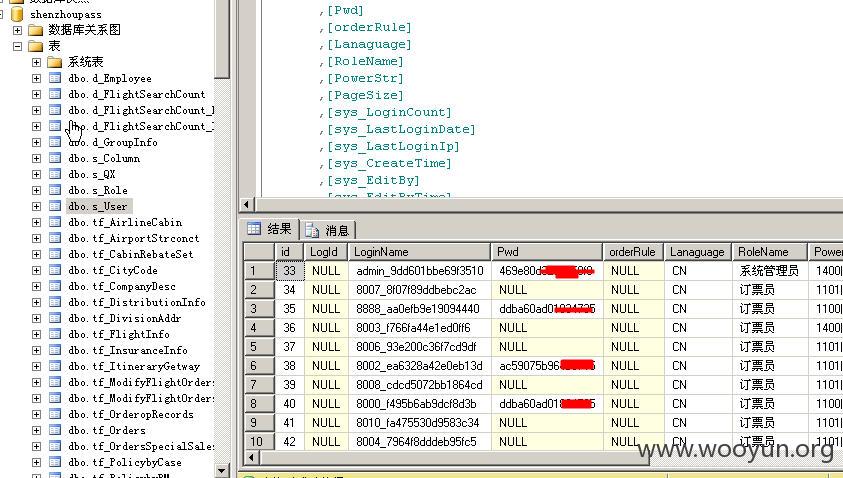Click the Pwd column header

coord(547,252)
